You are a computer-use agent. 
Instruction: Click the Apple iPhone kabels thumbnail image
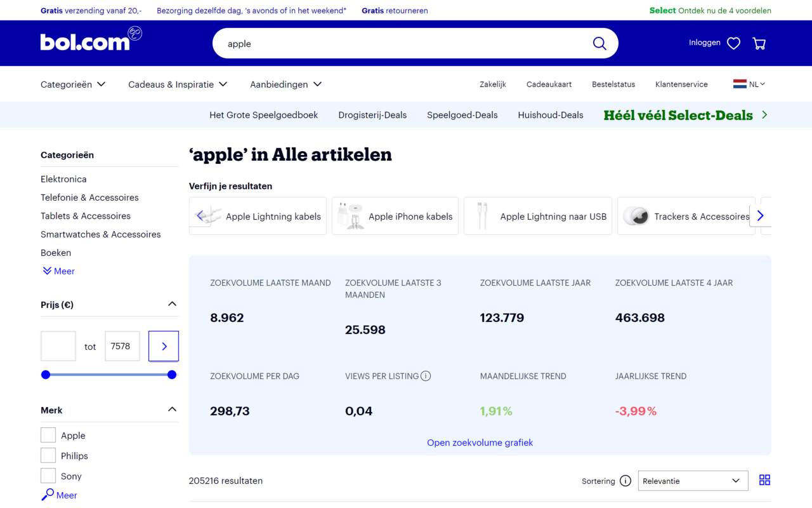[x=350, y=216]
